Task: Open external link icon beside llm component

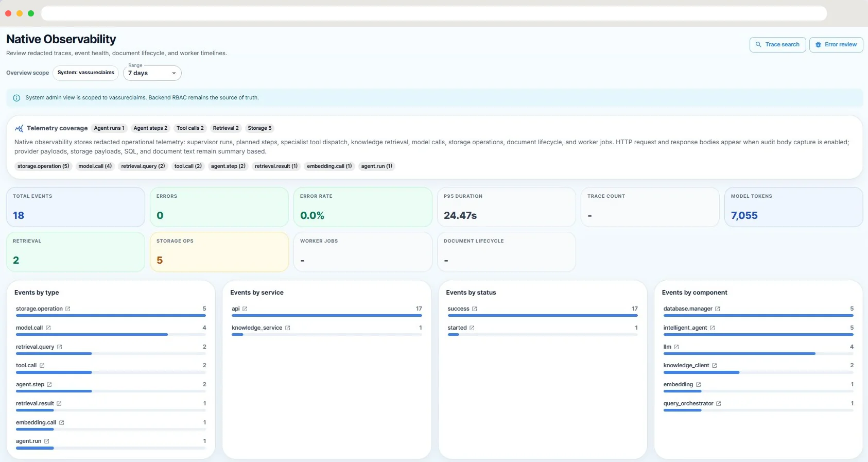Action: pyautogui.click(x=676, y=347)
